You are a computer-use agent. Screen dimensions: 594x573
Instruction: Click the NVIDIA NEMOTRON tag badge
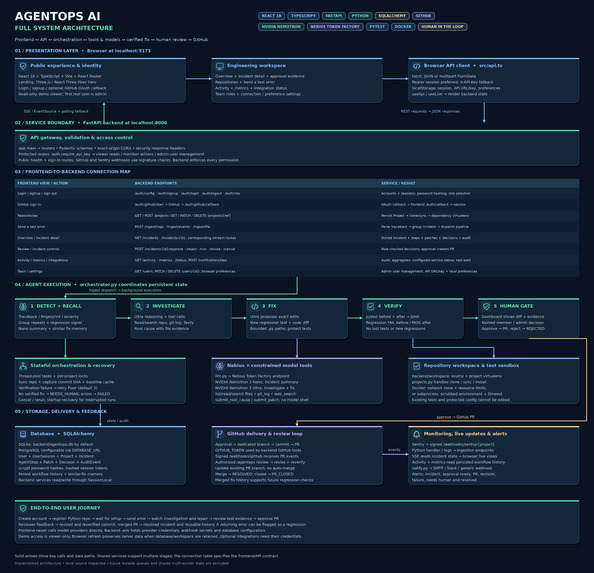281,27
